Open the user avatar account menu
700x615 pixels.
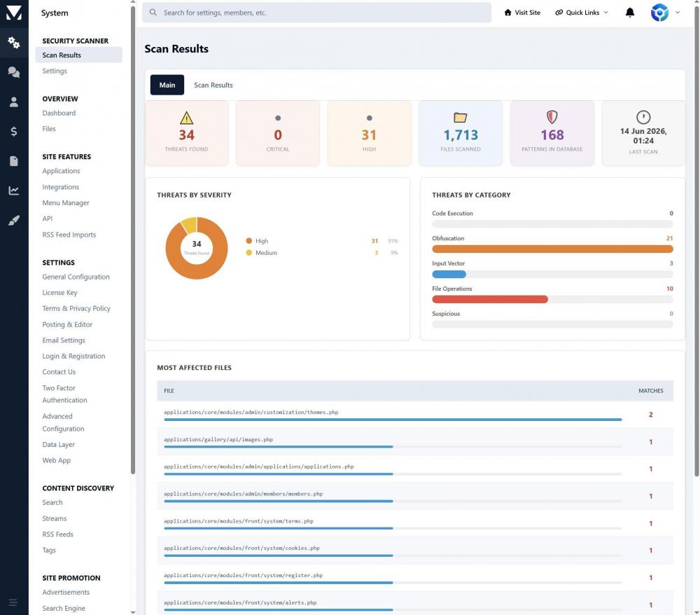(659, 13)
